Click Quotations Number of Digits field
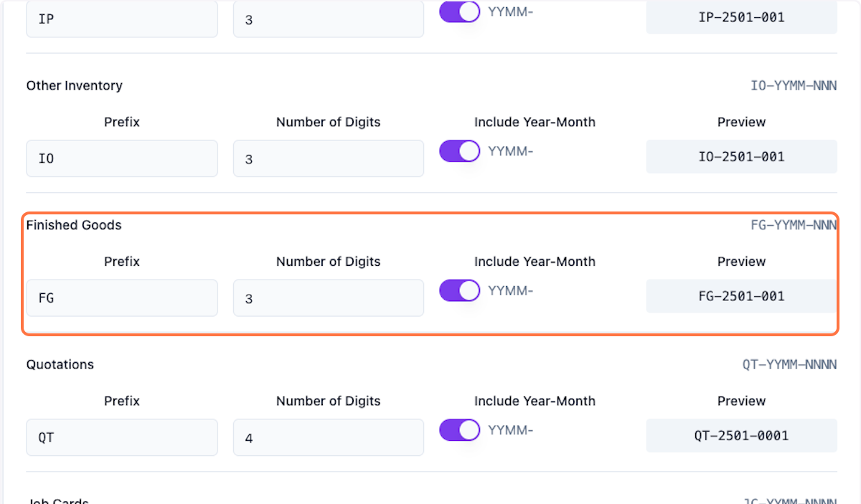861x504 pixels. [x=328, y=437]
